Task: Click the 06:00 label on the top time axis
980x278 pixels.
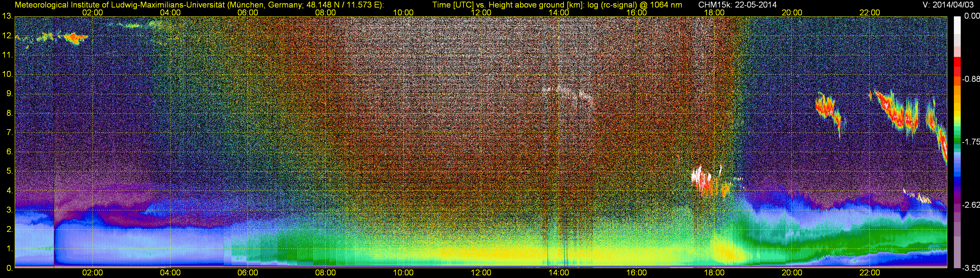Action: click(x=248, y=12)
